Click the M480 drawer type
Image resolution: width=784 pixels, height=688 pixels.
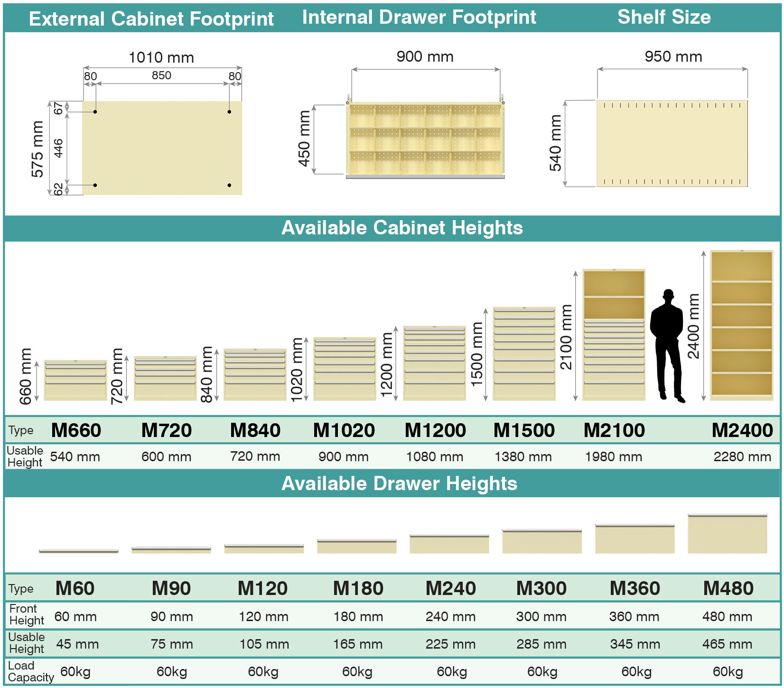coord(728,588)
